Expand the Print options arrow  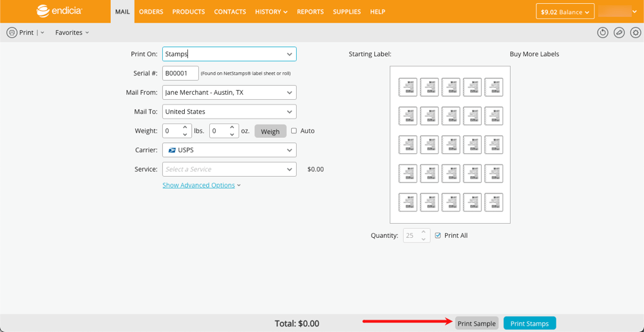point(43,32)
